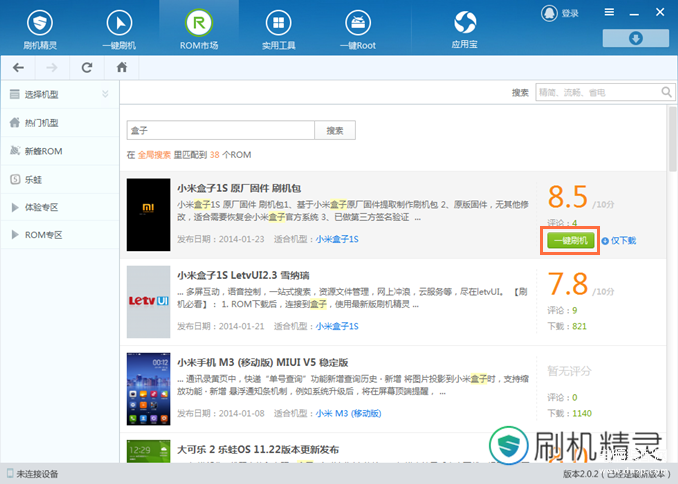
Task: Open the 一键刷机 tab
Action: point(119,29)
